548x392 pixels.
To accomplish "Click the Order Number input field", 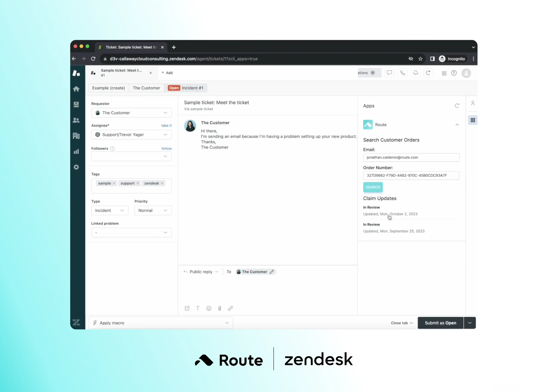I will (411, 175).
